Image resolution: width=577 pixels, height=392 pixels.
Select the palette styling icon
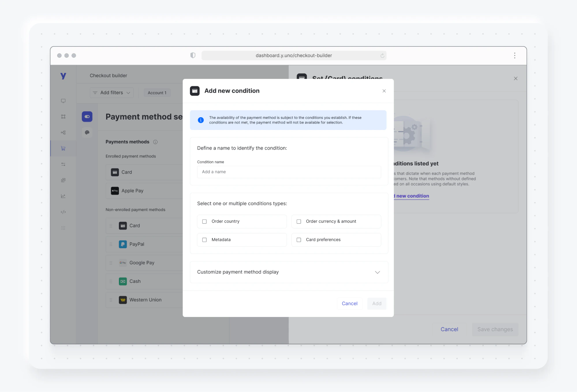87,132
